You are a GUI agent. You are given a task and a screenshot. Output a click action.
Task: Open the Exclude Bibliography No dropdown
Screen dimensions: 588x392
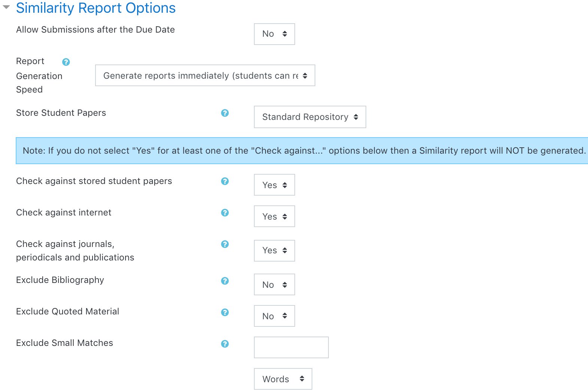tap(275, 284)
